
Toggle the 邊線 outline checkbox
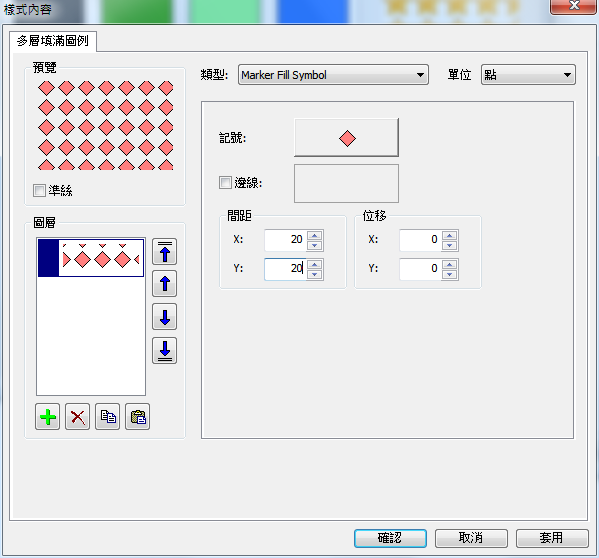pos(225,183)
